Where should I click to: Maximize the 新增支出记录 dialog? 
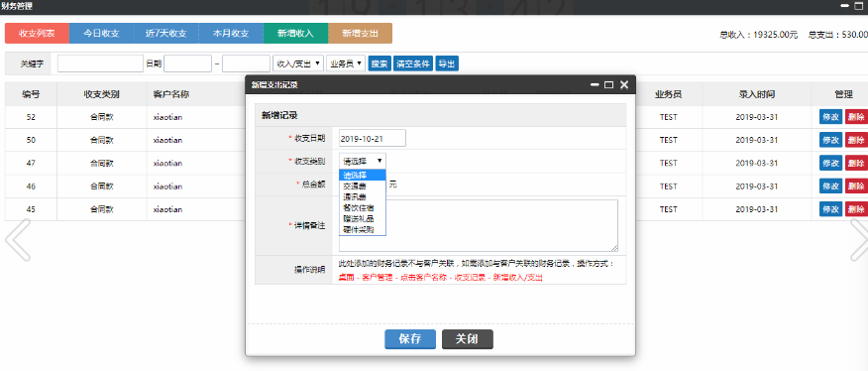(609, 85)
